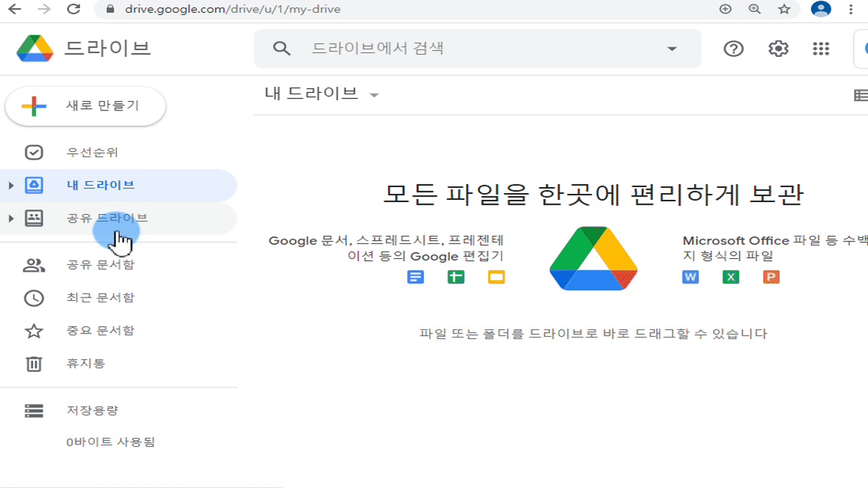Click the 파일 또는 폴더를 드라이브로 drag hint text
This screenshot has width=868, height=488.
click(x=593, y=333)
